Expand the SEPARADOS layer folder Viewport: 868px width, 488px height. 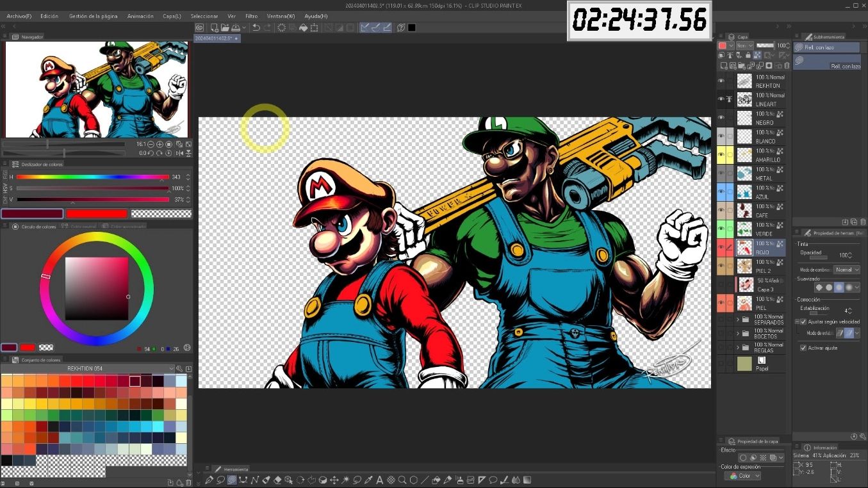click(738, 319)
